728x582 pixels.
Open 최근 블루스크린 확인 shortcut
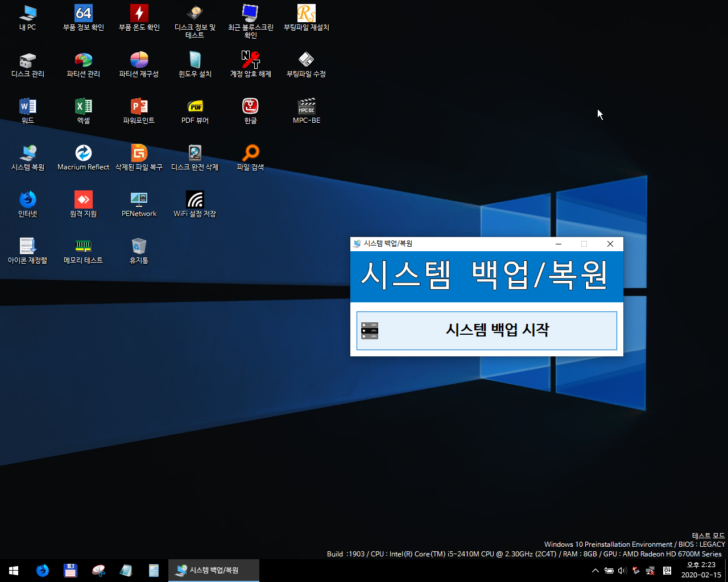click(x=251, y=22)
